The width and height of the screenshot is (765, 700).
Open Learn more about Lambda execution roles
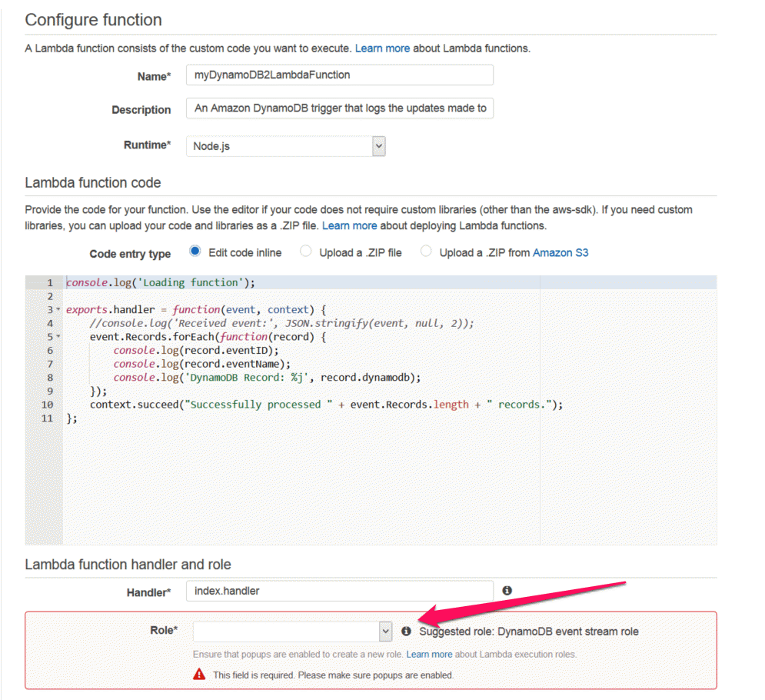[x=429, y=654]
